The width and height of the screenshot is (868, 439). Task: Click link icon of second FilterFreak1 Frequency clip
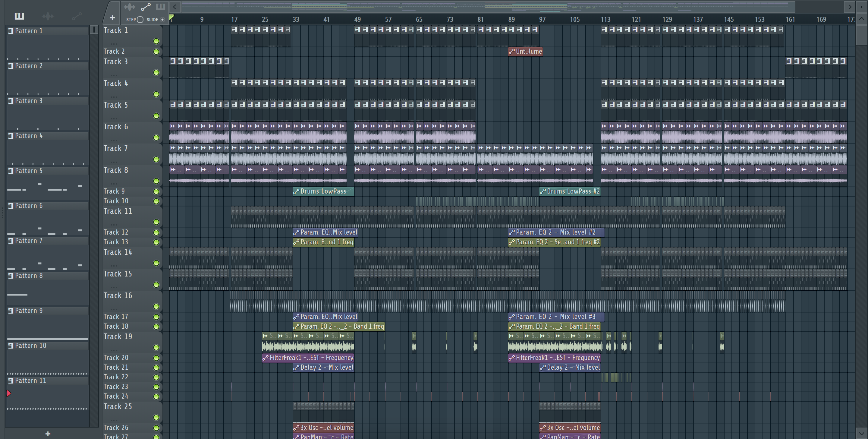click(x=511, y=358)
